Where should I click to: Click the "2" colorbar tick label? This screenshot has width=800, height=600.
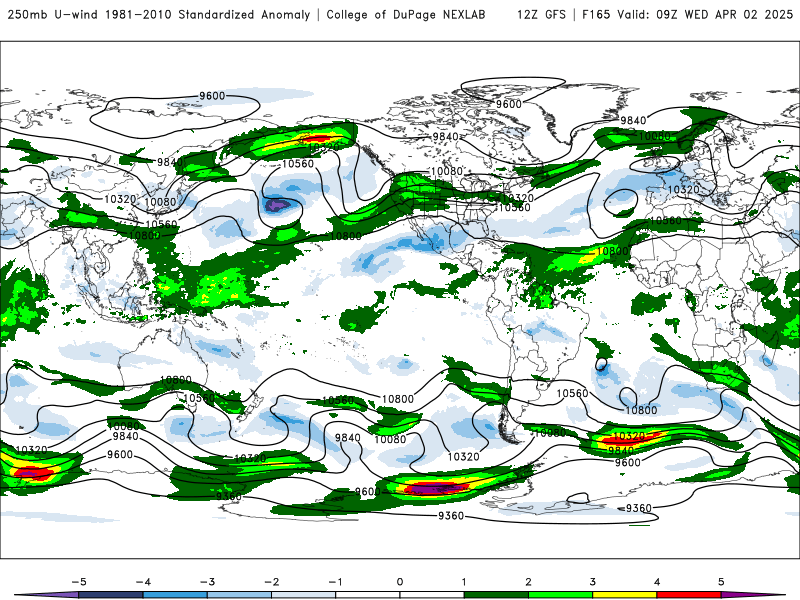528,582
